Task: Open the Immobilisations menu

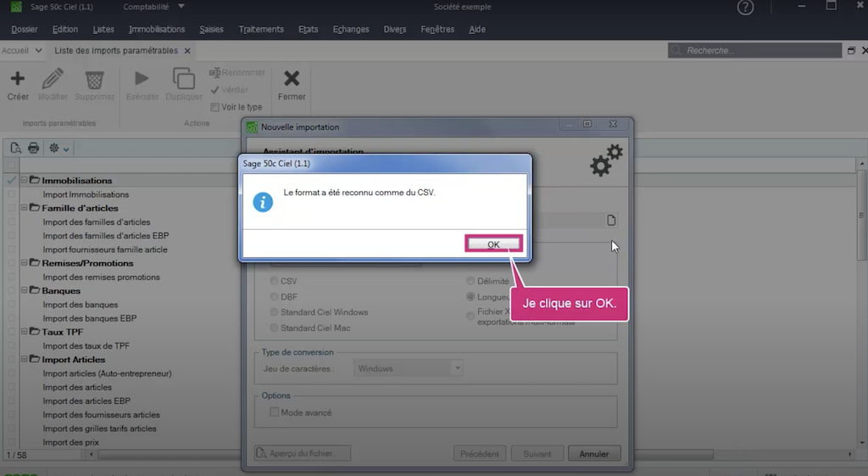Action: pos(157,30)
